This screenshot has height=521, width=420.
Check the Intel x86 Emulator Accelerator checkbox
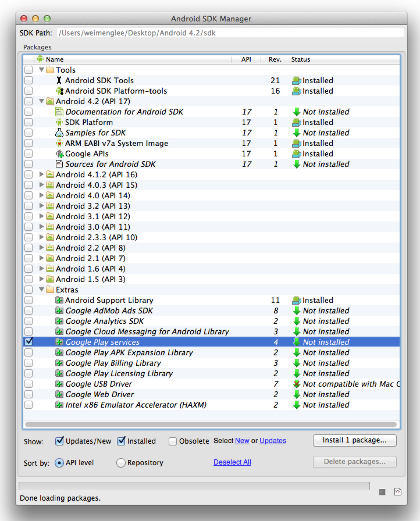29,405
